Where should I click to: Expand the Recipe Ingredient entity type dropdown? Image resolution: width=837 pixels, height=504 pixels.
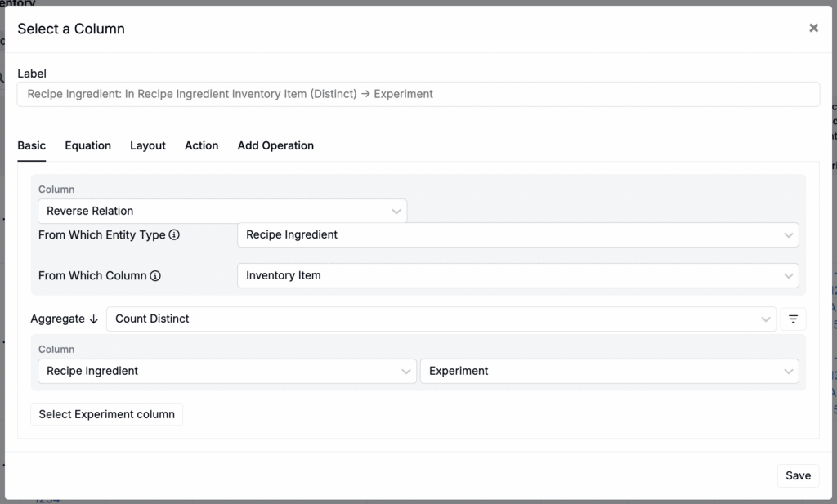(517, 234)
